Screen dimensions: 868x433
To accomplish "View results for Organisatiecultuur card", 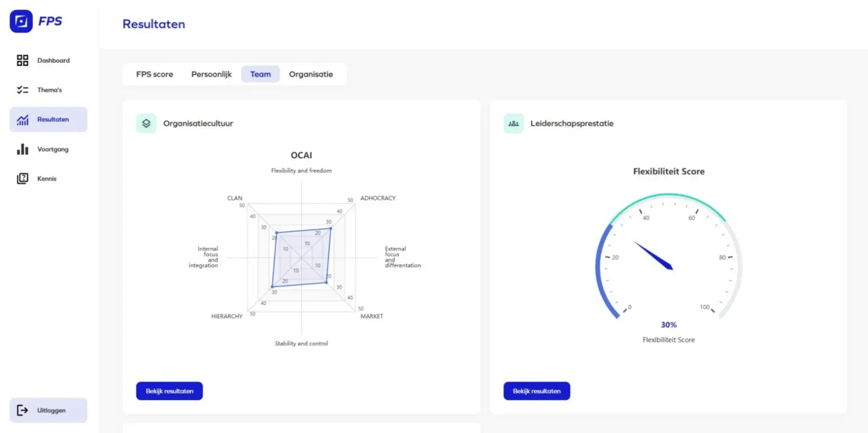I will pyautogui.click(x=169, y=391).
